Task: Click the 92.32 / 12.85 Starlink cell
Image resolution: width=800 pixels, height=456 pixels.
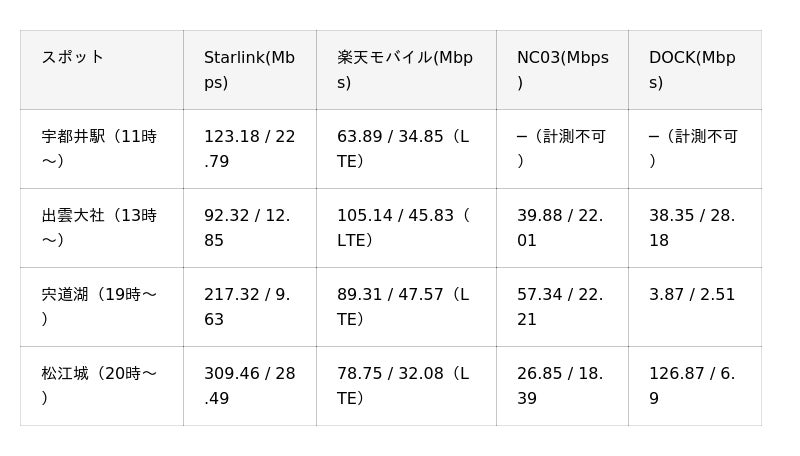Action: pyautogui.click(x=250, y=228)
